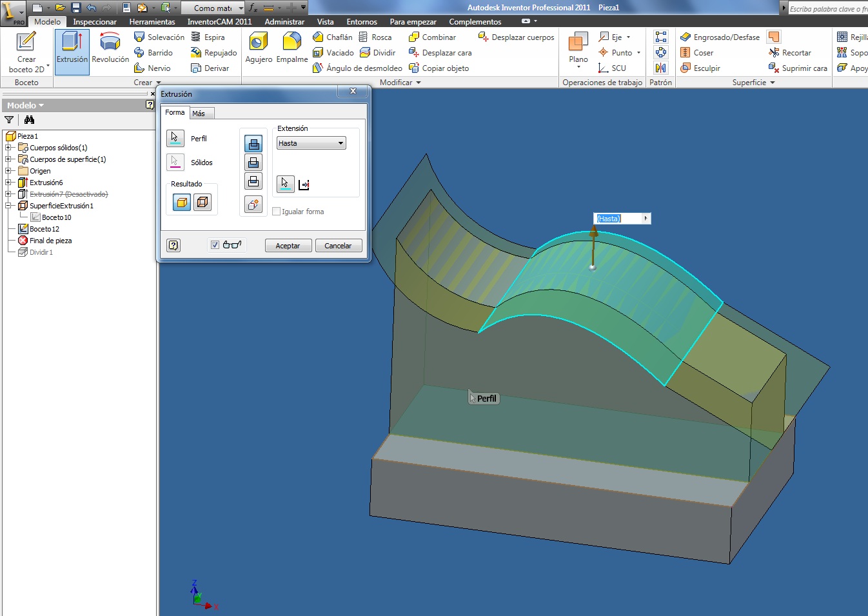Screen dimensions: 868x616
Task: Click the Empalme fillet tool
Action: point(292,48)
